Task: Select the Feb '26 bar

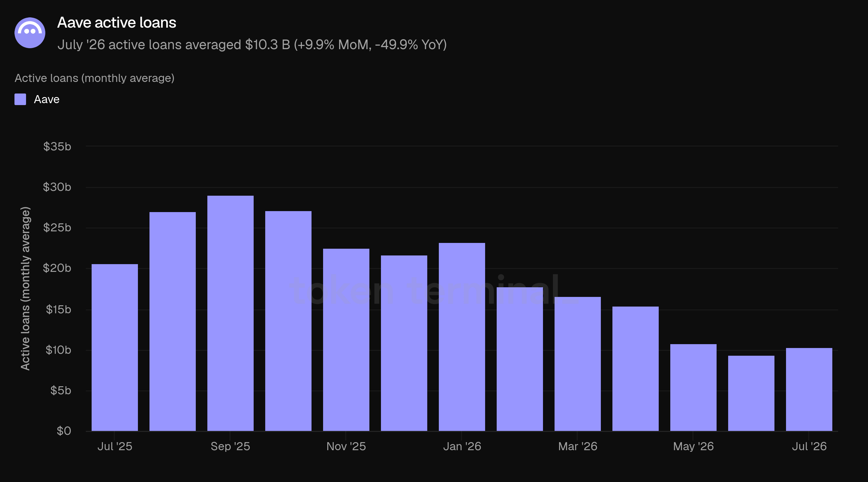Action: (520, 359)
